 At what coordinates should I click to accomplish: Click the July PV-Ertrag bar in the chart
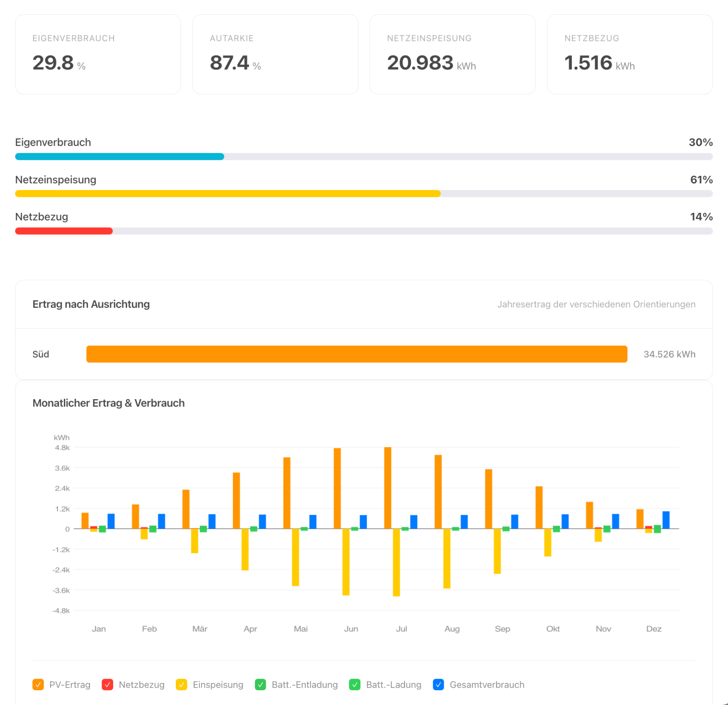[388, 488]
